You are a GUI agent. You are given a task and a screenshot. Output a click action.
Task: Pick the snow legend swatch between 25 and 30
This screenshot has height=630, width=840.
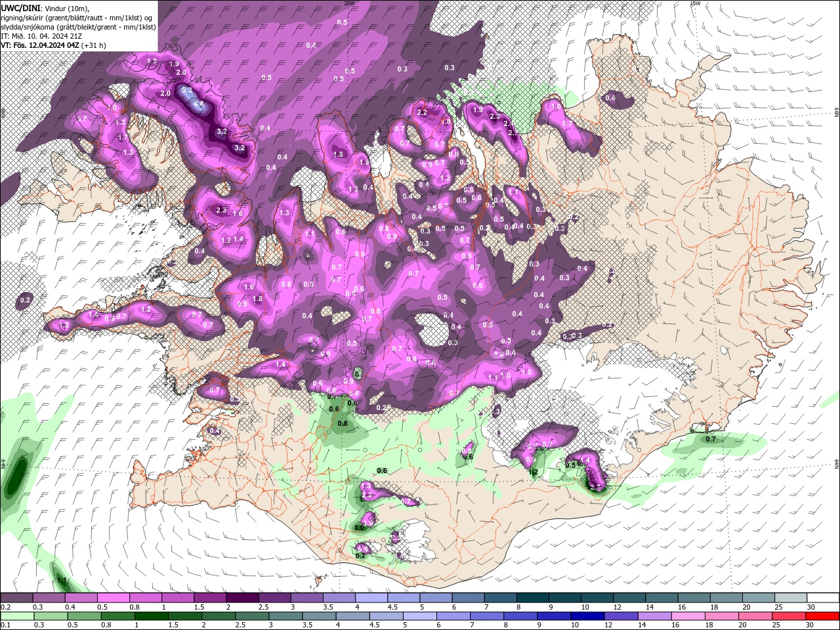791,598
